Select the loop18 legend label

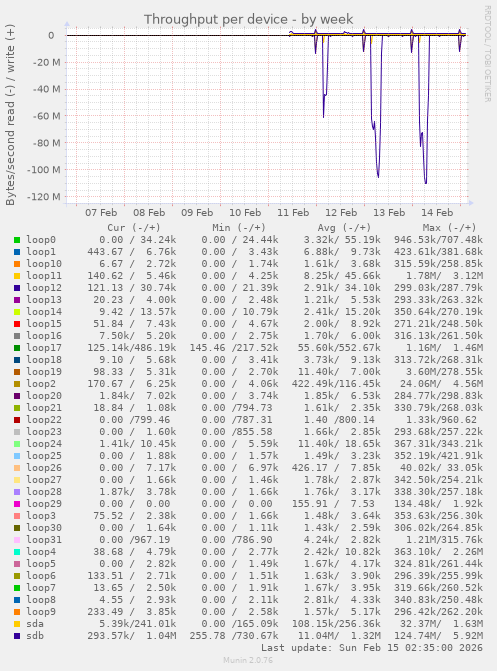(x=44, y=360)
